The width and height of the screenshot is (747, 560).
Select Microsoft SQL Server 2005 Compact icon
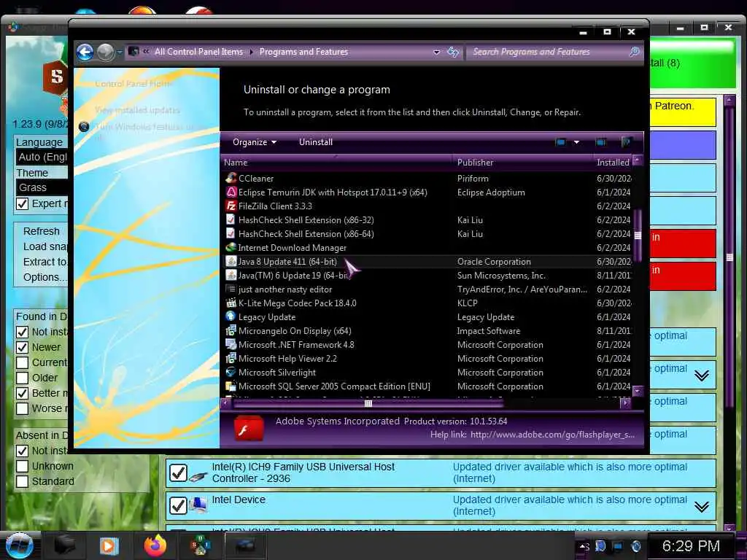coord(231,386)
